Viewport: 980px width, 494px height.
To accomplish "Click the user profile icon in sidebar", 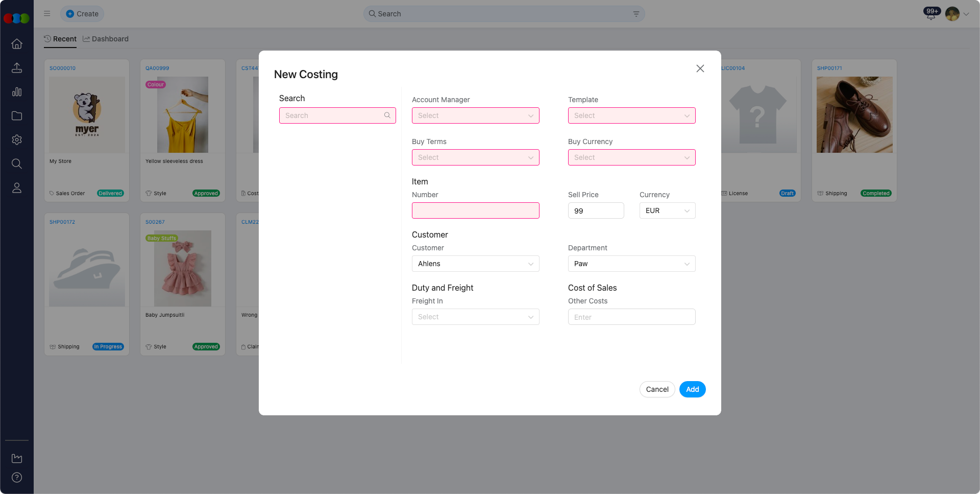I will 17,188.
